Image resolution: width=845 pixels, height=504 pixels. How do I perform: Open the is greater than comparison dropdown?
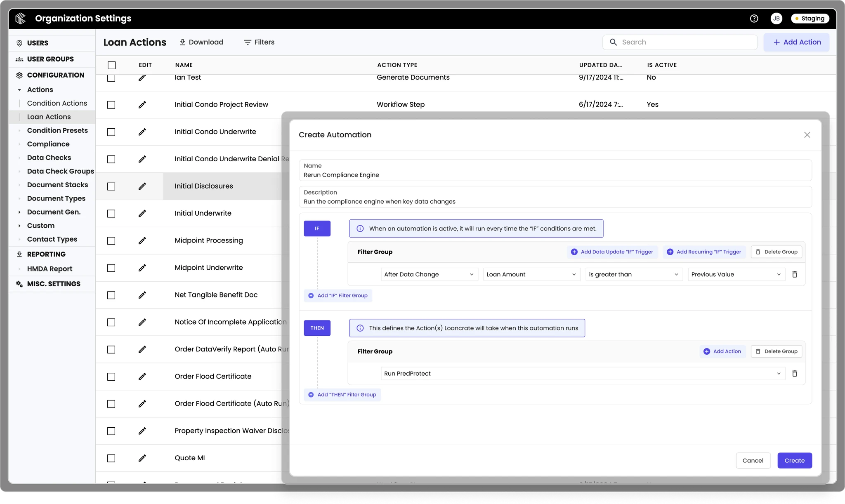pyautogui.click(x=633, y=274)
